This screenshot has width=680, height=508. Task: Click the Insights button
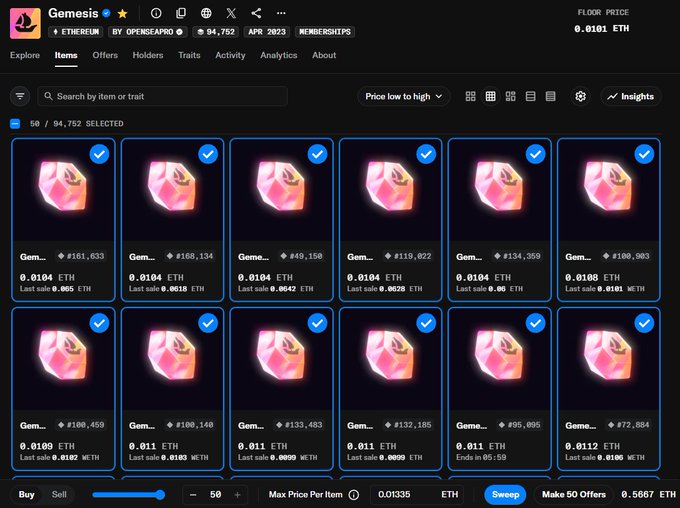click(x=631, y=96)
